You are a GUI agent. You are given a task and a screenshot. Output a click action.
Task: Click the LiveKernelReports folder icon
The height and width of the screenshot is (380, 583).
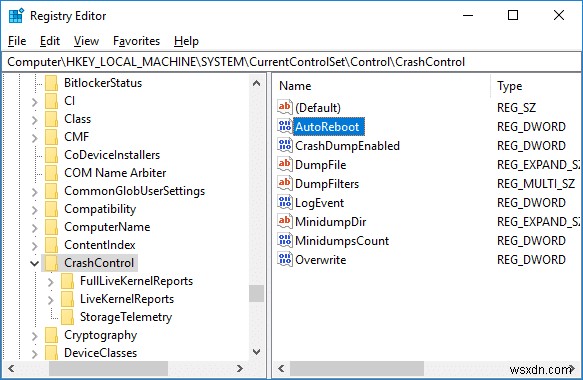(67, 299)
